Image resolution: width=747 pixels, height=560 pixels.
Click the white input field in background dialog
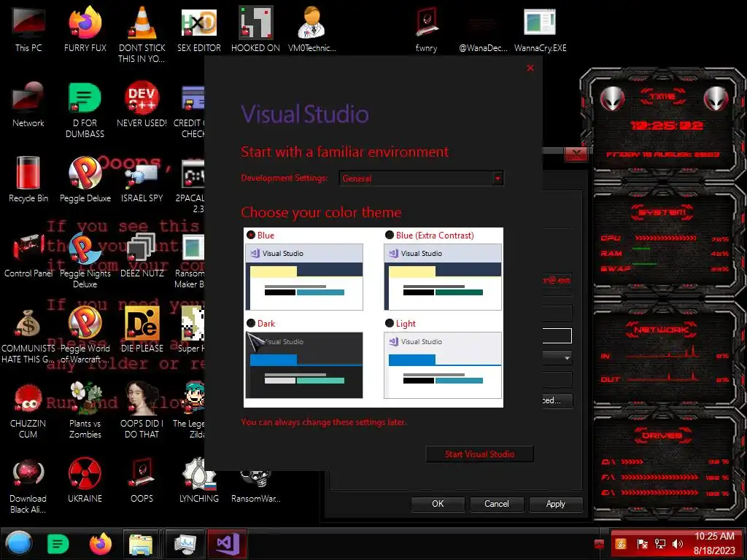[557, 335]
